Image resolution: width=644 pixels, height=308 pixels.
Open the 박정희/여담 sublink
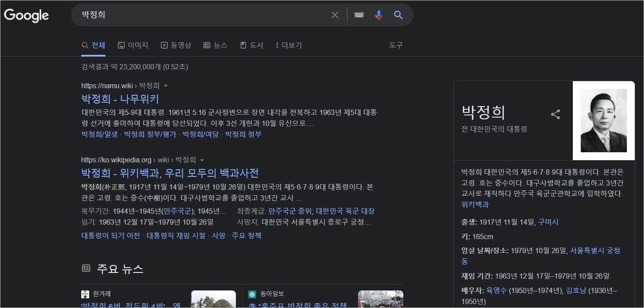pos(200,134)
